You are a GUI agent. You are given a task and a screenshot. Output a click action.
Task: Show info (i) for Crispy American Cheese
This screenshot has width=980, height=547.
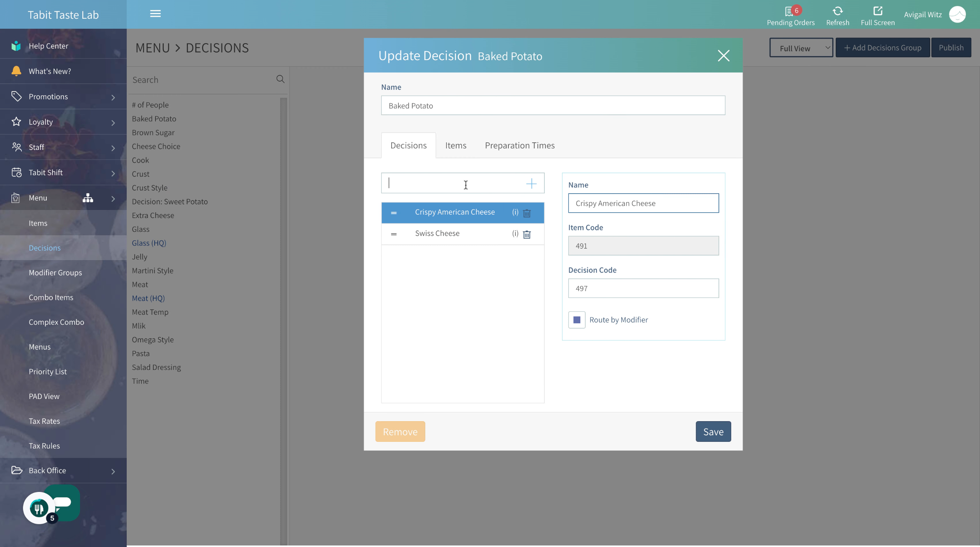coord(515,212)
